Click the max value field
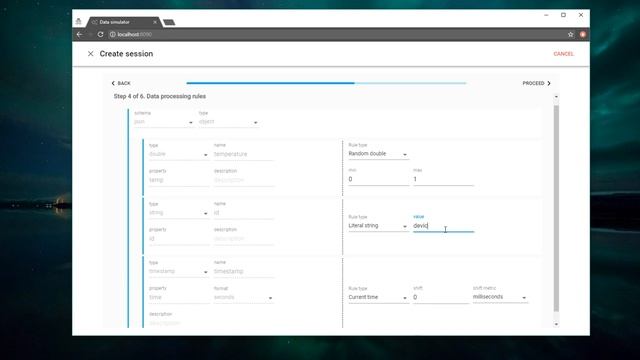The image size is (640, 360). pos(443,179)
